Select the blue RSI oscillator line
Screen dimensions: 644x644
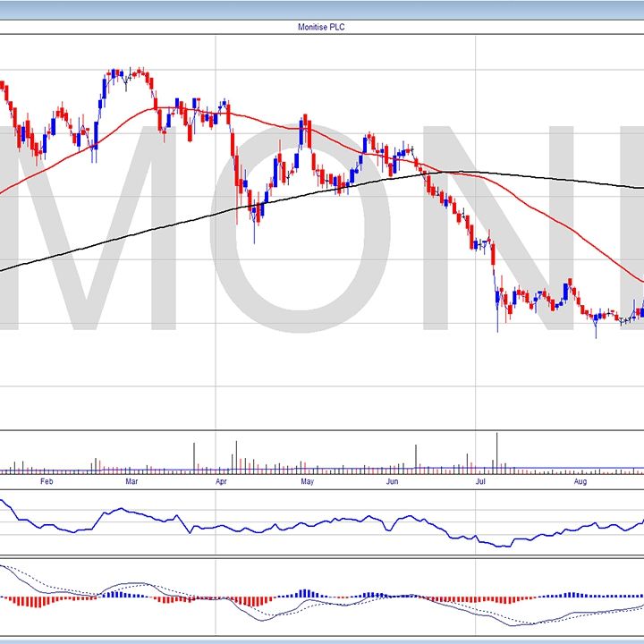tap(125, 512)
